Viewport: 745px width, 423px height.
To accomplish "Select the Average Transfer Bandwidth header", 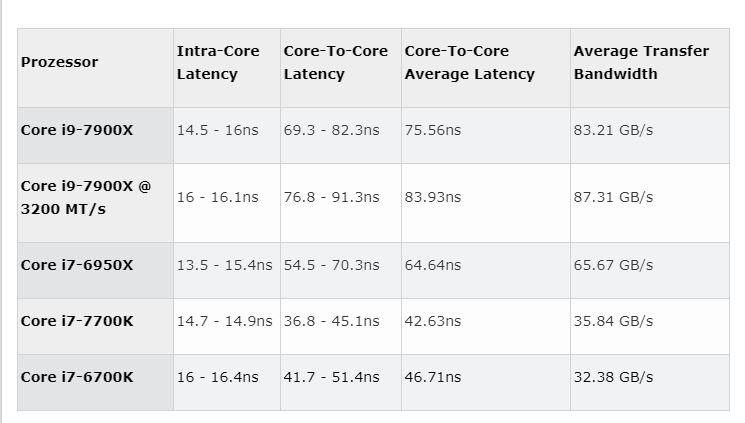I will (650, 68).
